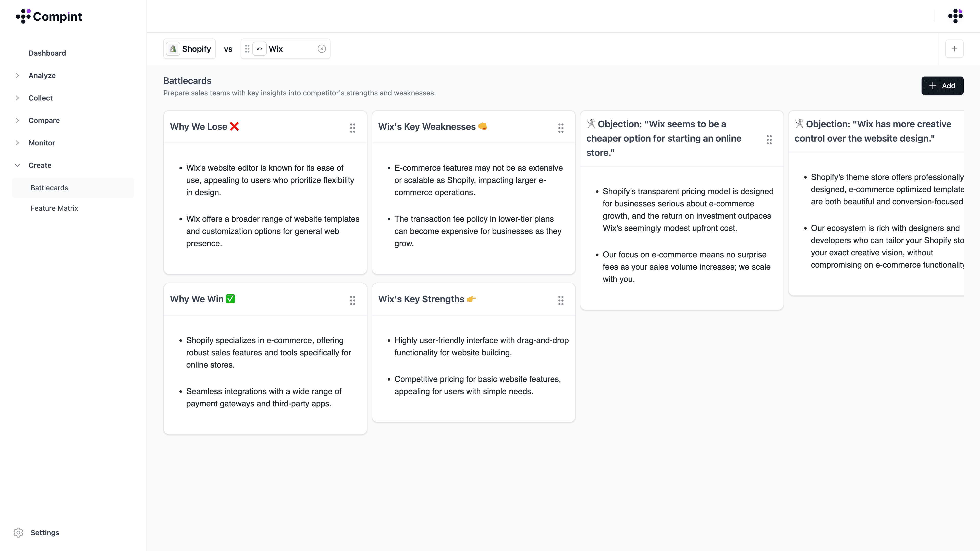This screenshot has width=980, height=551.
Task: Click bullet 'Our ecosystem is rich with designers'
Action: tap(887, 246)
